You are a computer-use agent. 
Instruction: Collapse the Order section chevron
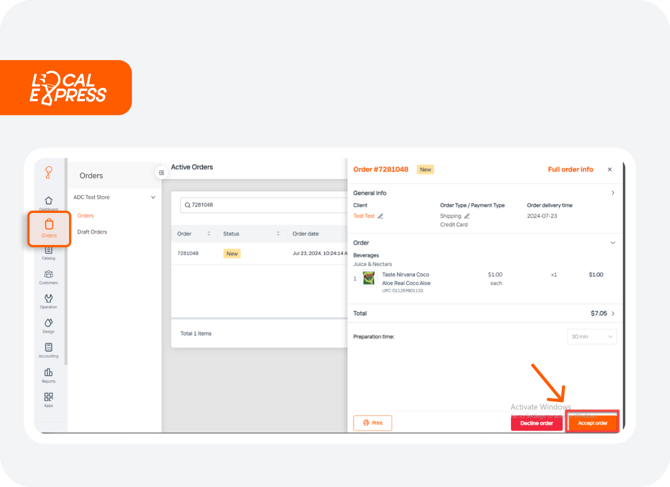(x=613, y=243)
